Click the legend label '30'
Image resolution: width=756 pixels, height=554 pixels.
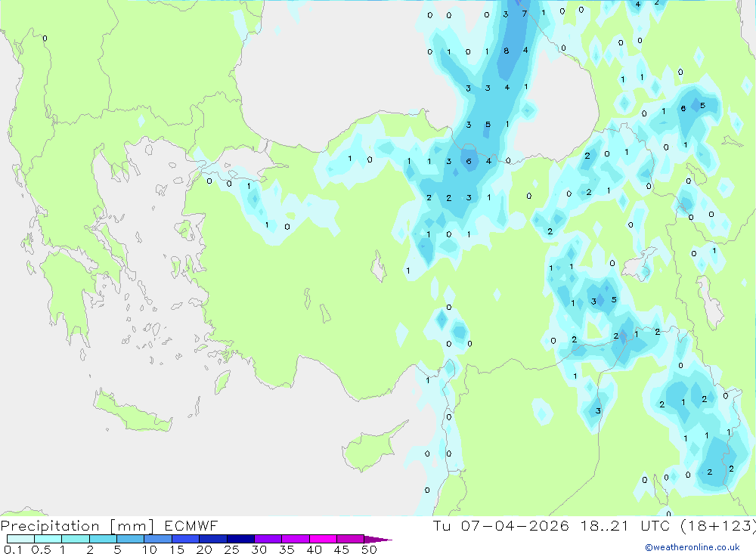(259, 549)
